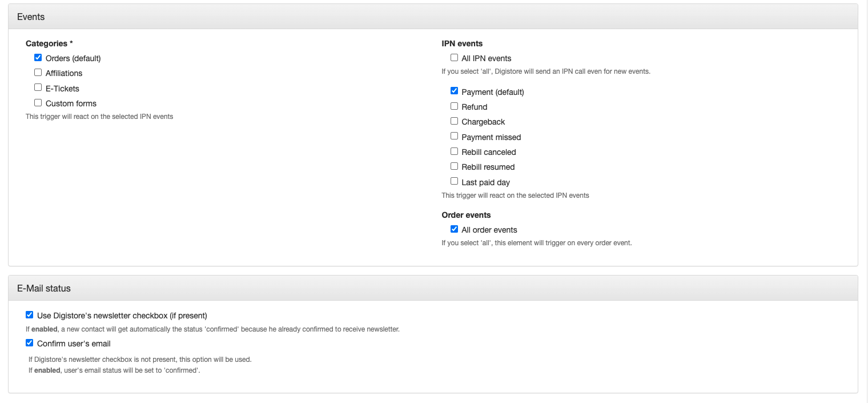The height and width of the screenshot is (403, 868).
Task: Check the Custom forms checkbox
Action: click(38, 103)
